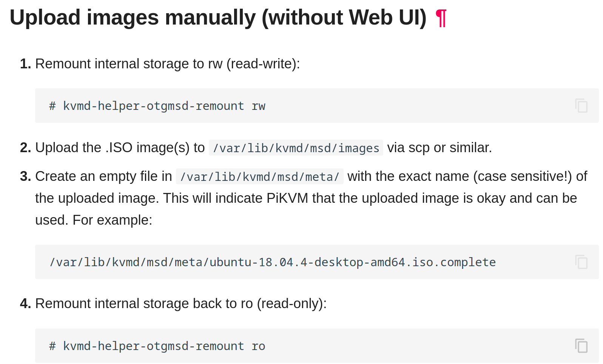Click the list number '4.' marker
Viewport: 603px width, 364px height.
[25, 304]
